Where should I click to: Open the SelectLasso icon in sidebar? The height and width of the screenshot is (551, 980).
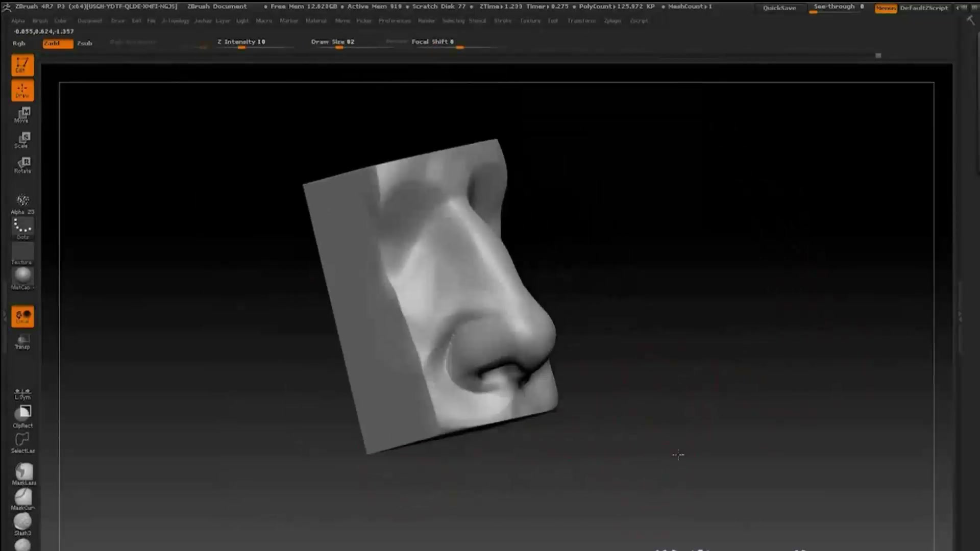click(22, 440)
